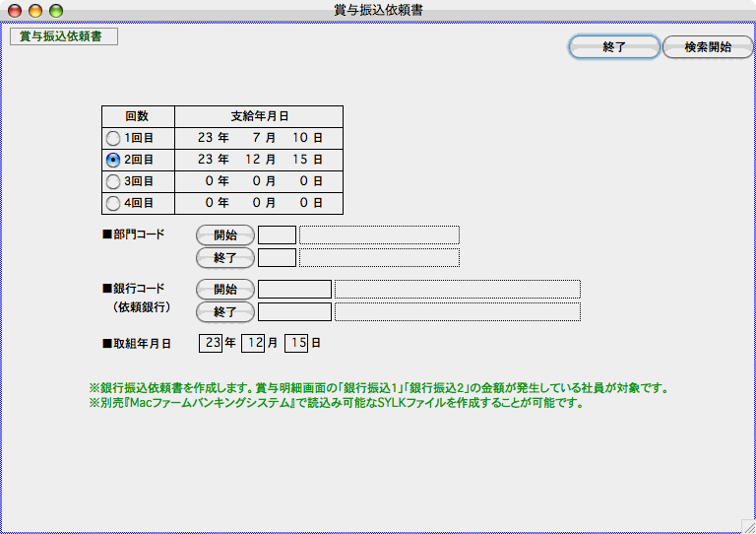The image size is (756, 534).
Task: Click the 部門コード end code field
Action: [x=277, y=257]
